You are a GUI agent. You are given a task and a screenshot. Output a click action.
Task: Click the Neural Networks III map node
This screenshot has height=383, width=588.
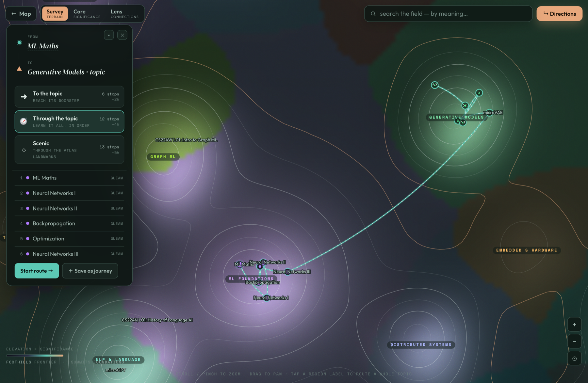coord(287,272)
